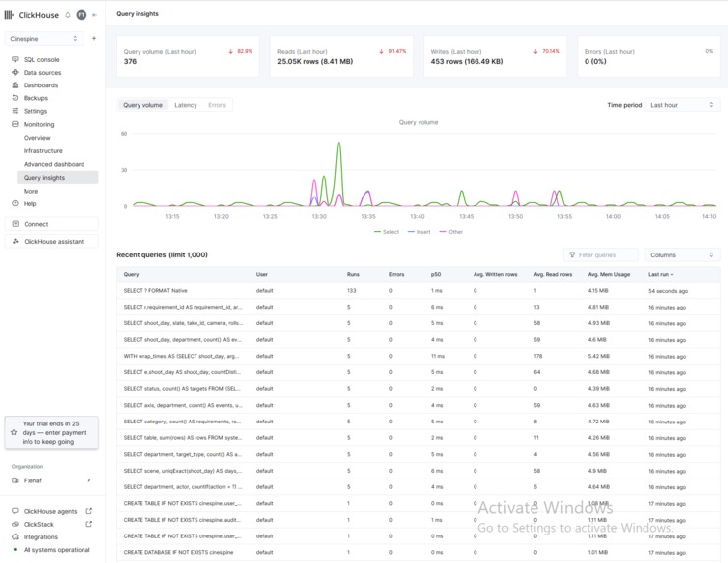This screenshot has width=728, height=563.
Task: Open the Time period Last hour dropdown
Action: tap(683, 105)
